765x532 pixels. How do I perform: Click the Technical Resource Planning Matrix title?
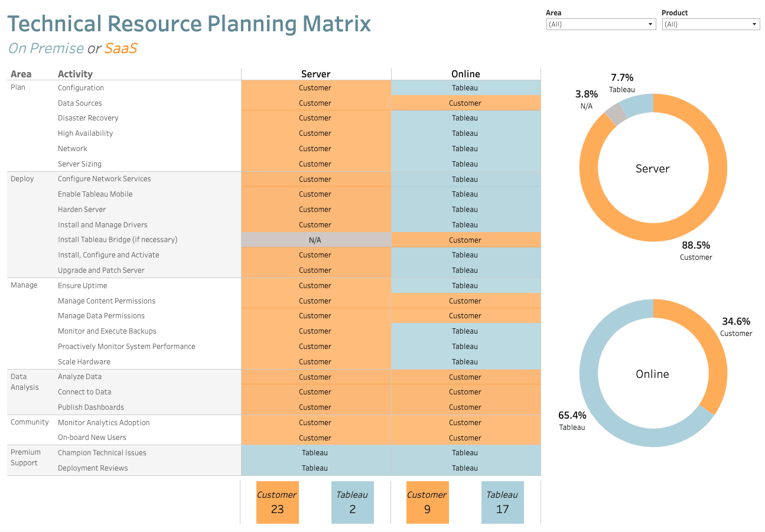click(x=189, y=24)
